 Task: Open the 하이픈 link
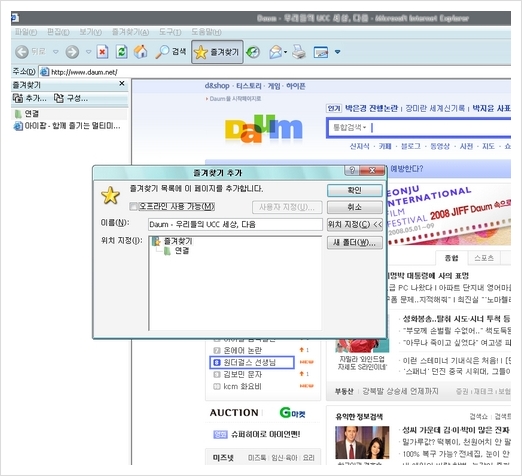tap(296, 86)
